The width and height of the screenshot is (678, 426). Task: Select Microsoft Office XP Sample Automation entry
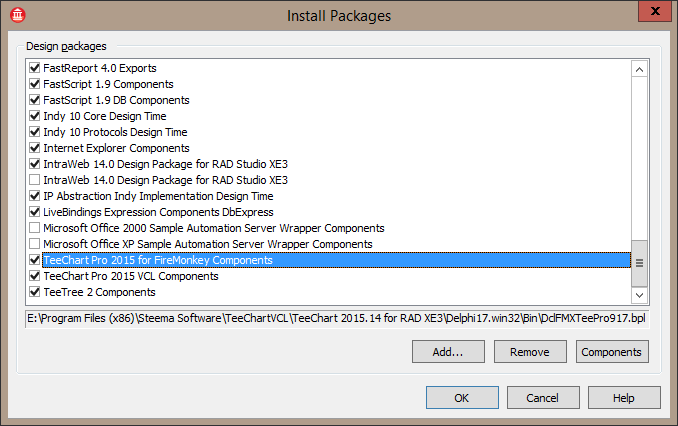pos(208,244)
